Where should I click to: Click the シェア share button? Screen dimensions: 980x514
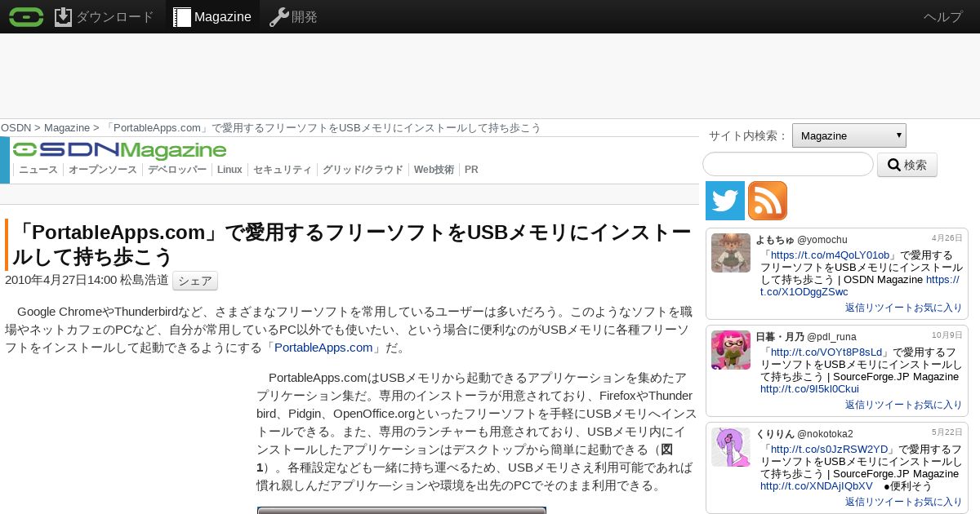195,281
